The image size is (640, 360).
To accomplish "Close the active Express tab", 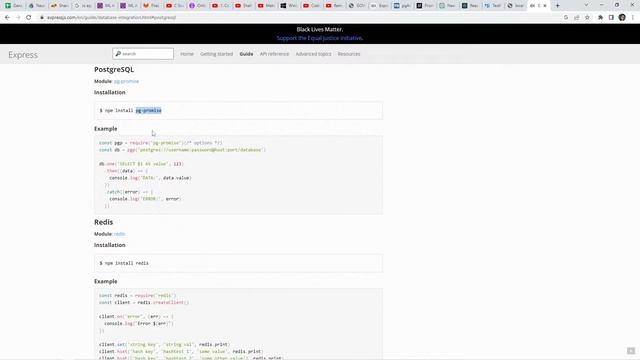I will point(544,6).
